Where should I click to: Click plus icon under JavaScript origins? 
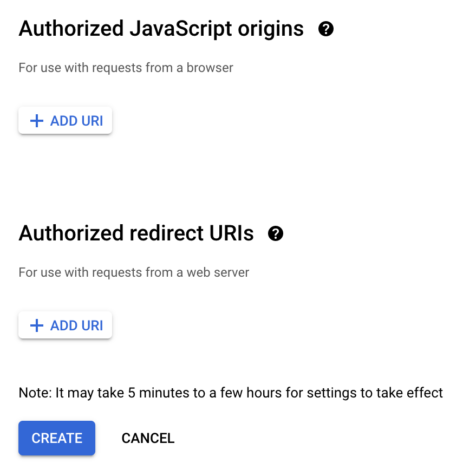(x=36, y=121)
